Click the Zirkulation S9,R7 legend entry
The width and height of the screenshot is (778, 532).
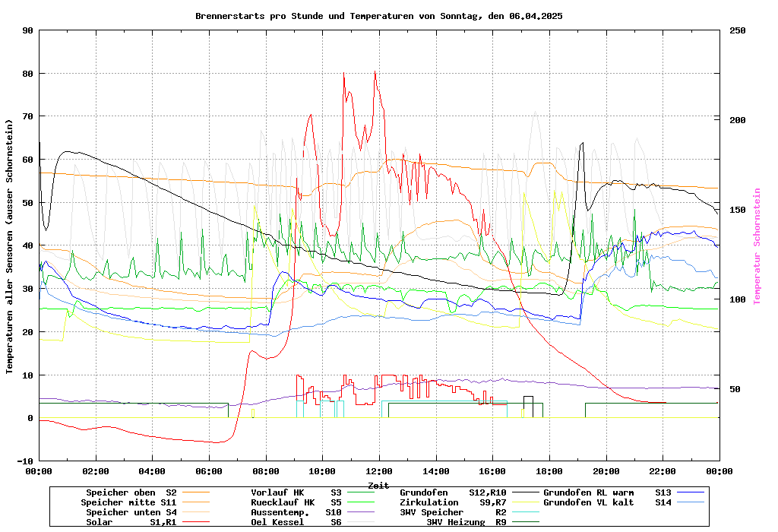pos(453,502)
